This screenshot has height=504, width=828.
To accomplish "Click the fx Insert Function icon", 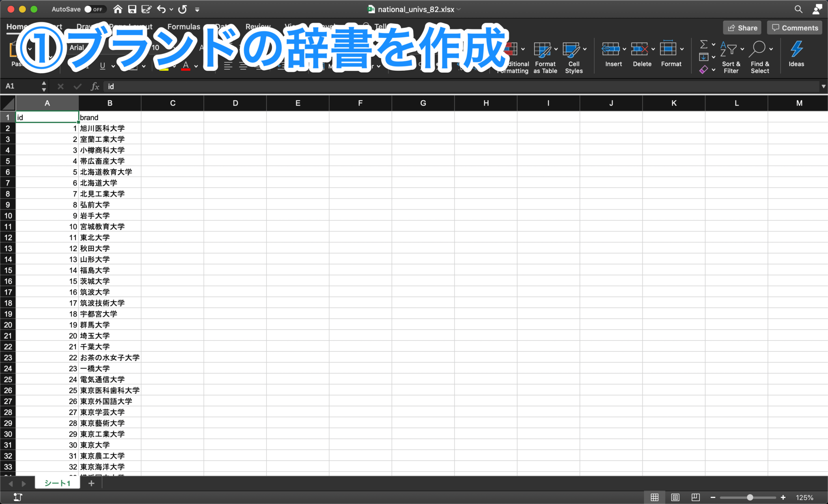I will 95,86.
